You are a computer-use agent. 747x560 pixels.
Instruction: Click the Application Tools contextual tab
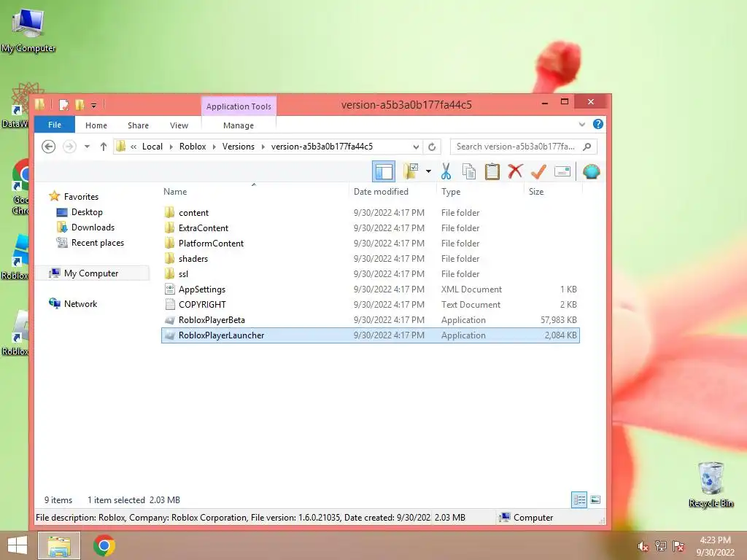click(239, 106)
